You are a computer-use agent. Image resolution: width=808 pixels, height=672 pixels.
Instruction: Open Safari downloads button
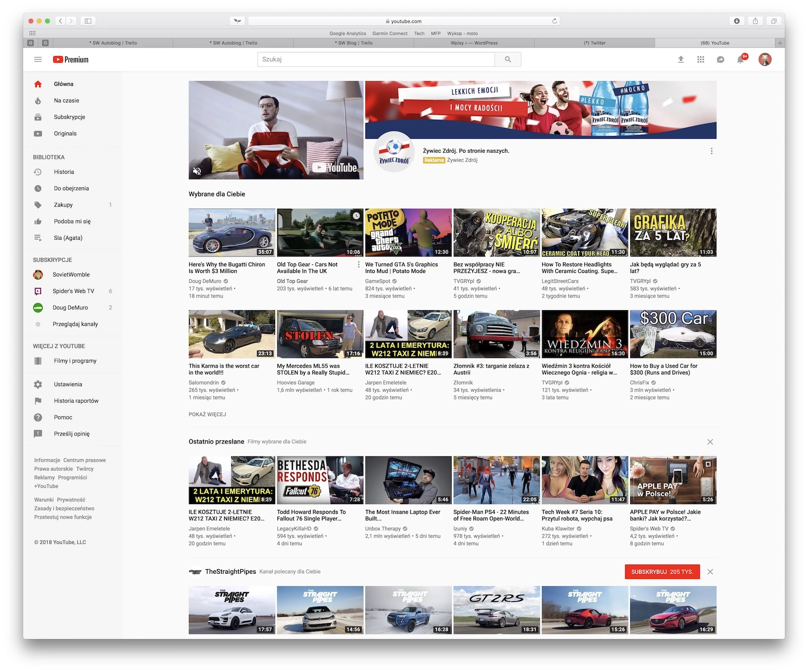(737, 21)
